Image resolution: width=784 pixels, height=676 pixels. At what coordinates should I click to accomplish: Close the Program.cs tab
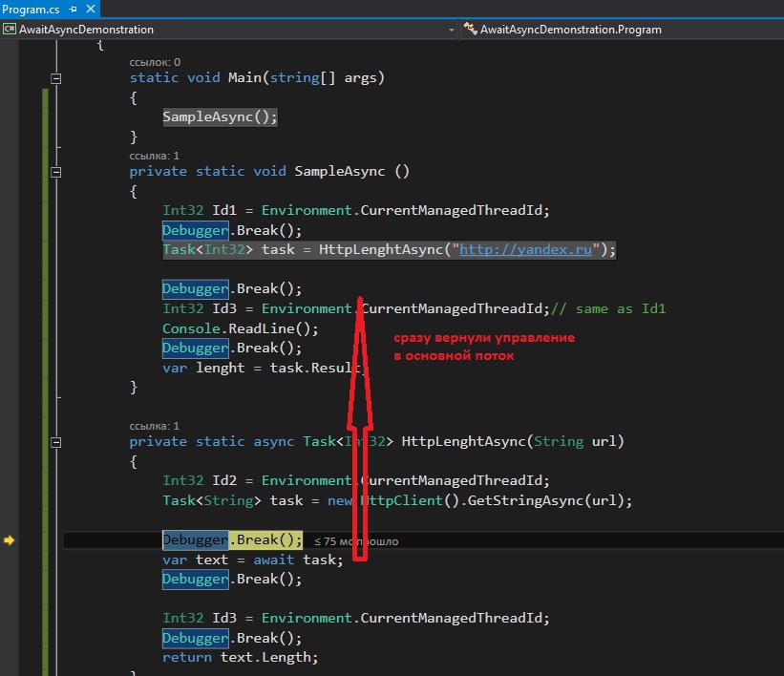coord(91,9)
